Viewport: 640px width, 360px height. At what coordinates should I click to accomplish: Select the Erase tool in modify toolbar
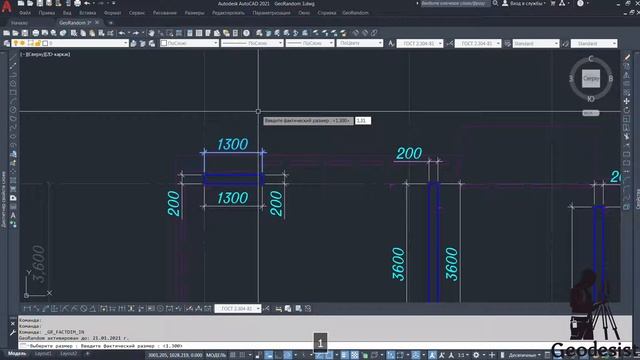627,57
